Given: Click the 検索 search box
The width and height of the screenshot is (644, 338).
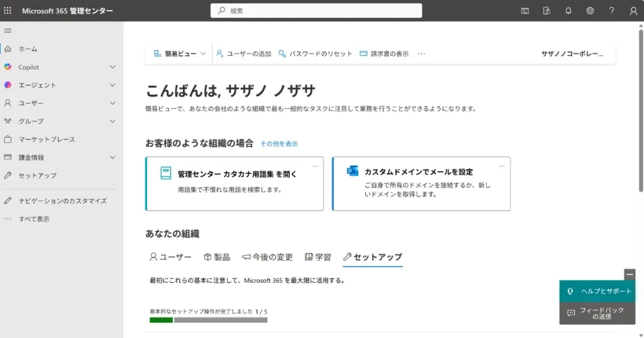Looking at the screenshot, I should click(316, 11).
